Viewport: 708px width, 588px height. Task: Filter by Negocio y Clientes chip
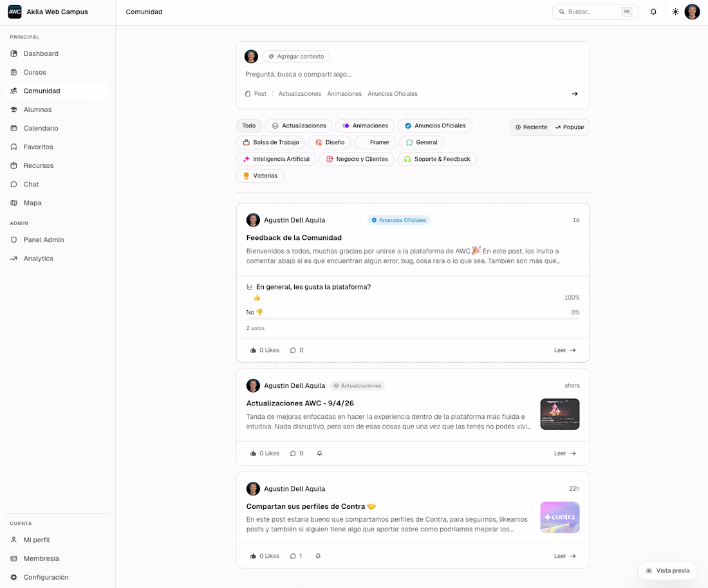pos(357,159)
